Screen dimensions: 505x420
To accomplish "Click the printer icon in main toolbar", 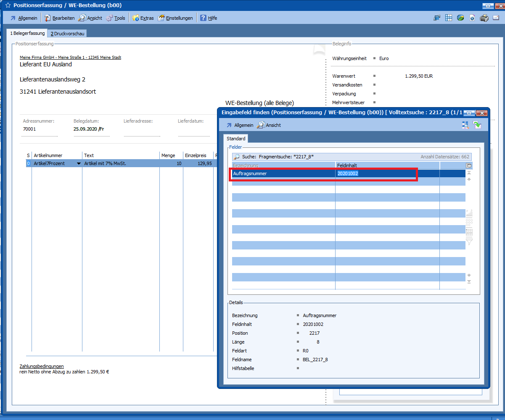I will coord(484,18).
